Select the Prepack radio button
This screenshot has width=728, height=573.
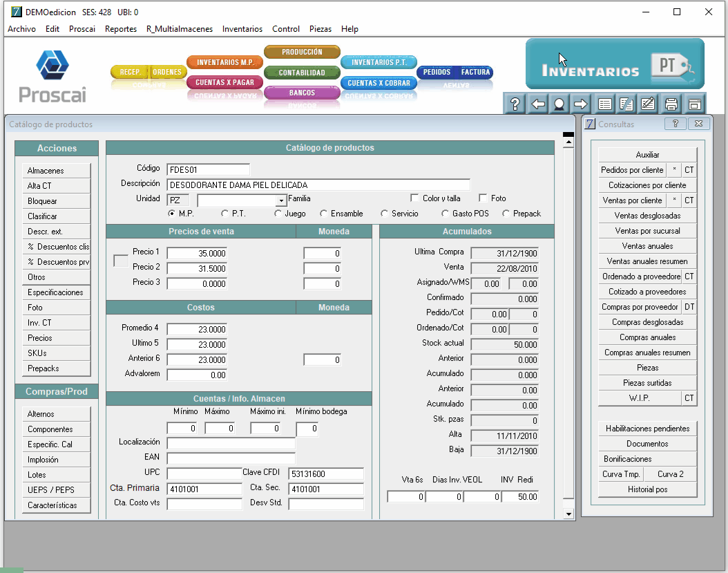[x=506, y=214]
